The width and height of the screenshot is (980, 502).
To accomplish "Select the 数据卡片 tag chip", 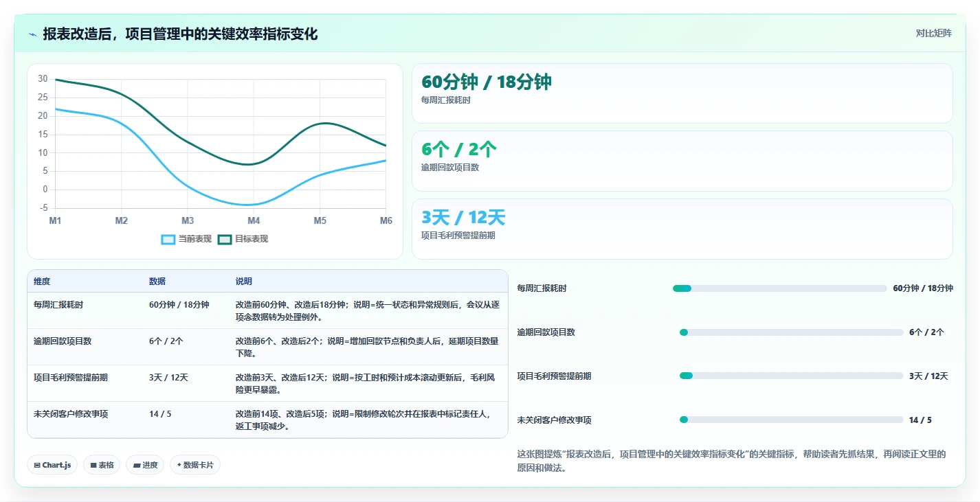I will (x=195, y=465).
